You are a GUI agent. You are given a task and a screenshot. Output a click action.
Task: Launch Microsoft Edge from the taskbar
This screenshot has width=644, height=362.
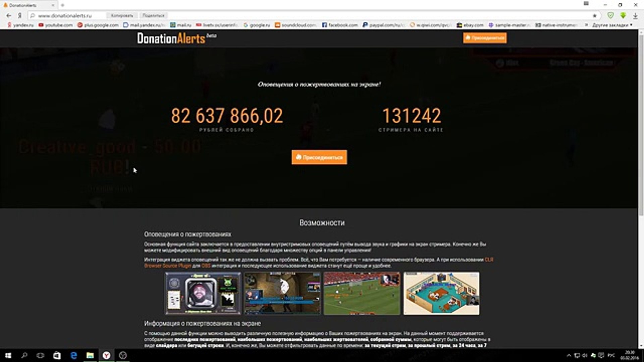pyautogui.click(x=73, y=355)
